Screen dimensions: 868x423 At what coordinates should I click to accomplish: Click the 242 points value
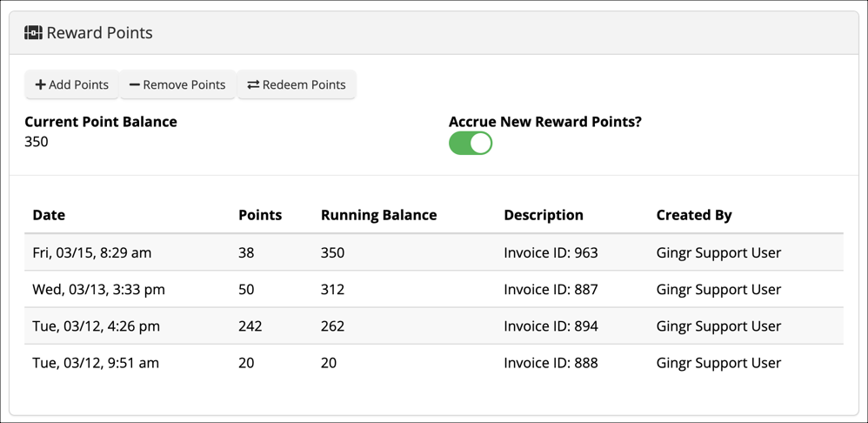[250, 326]
